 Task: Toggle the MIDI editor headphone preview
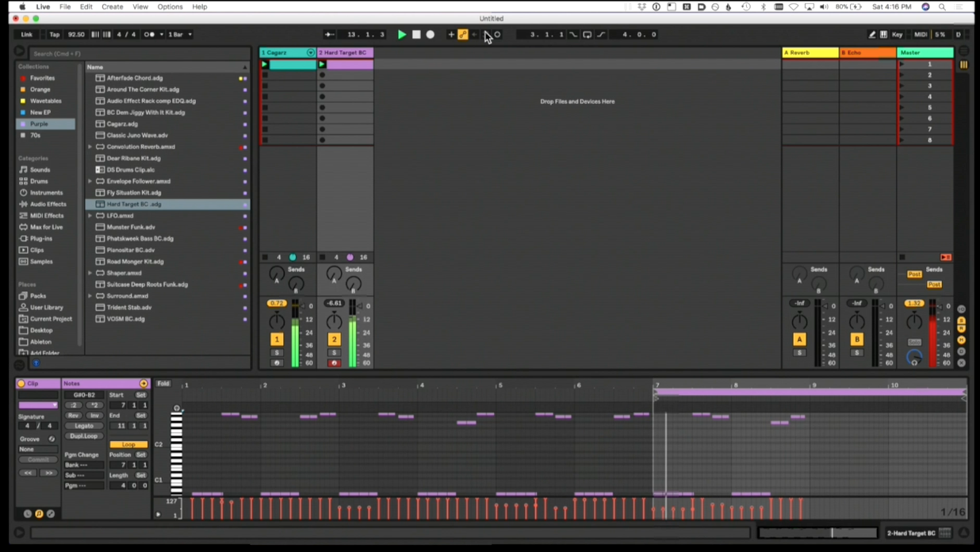coord(177,408)
